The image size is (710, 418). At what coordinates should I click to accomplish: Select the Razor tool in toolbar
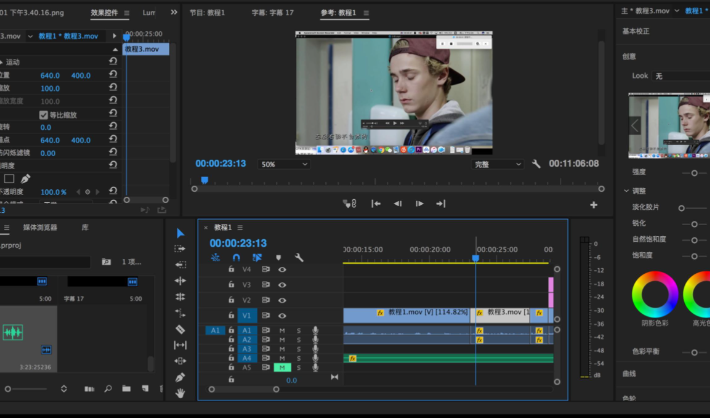click(x=181, y=329)
